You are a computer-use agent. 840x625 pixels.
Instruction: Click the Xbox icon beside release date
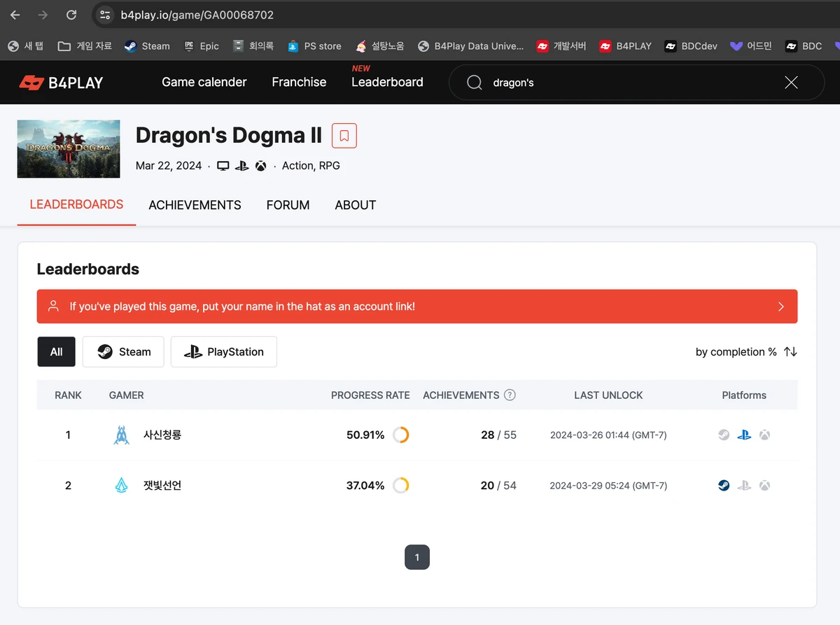(260, 166)
